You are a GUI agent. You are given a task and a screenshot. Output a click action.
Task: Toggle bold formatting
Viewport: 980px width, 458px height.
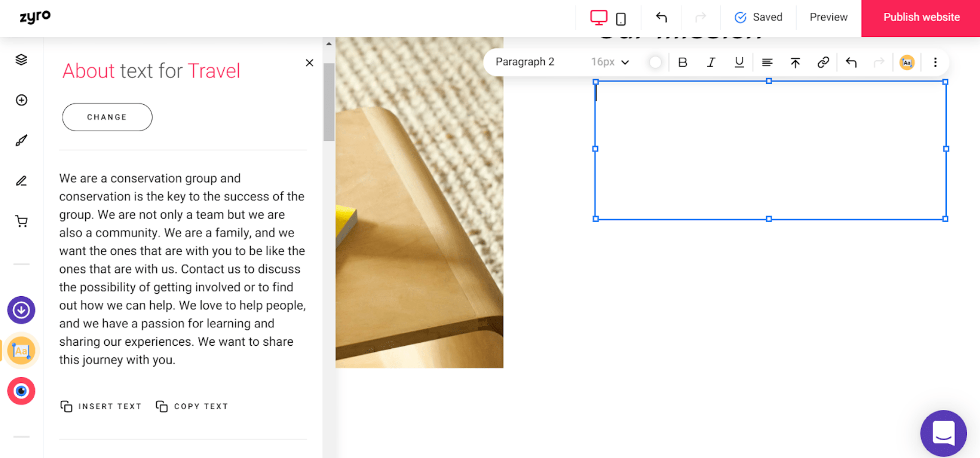coord(683,62)
